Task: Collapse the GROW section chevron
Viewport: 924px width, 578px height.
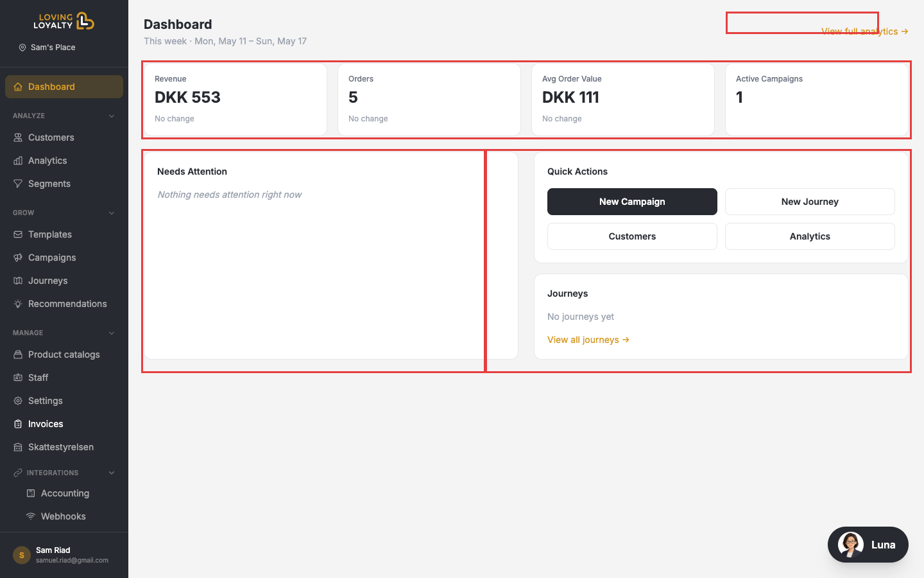Action: [112, 213]
